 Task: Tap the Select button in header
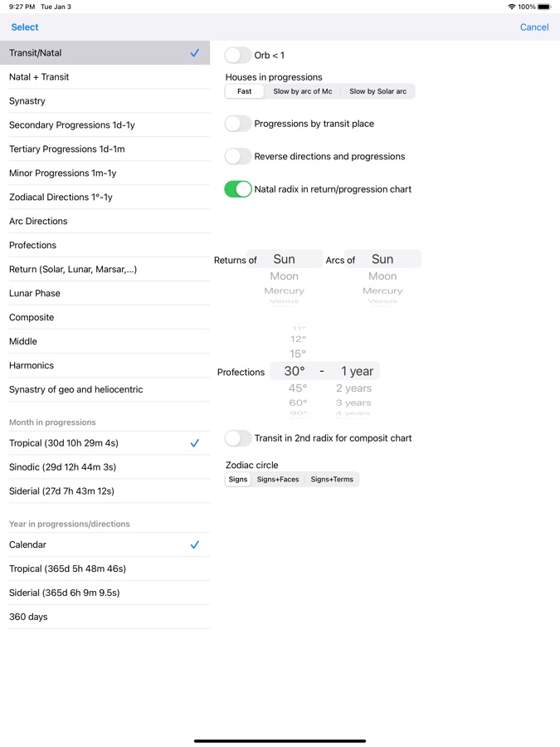coord(25,27)
